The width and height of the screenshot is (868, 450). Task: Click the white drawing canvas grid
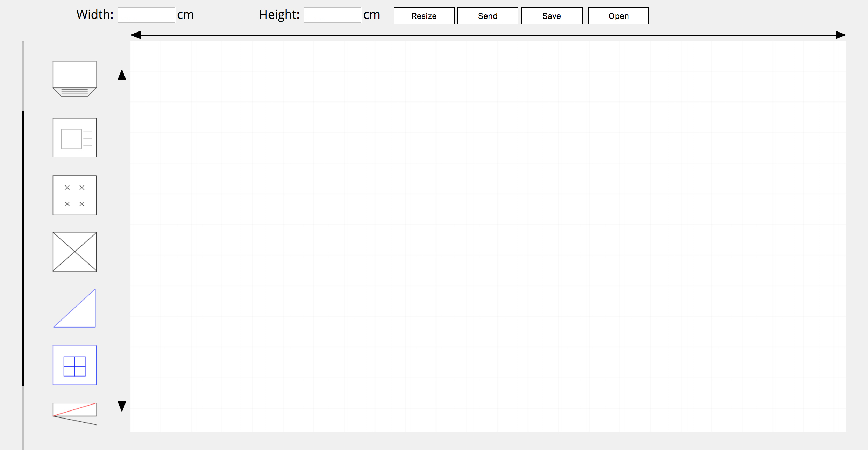pos(488,236)
